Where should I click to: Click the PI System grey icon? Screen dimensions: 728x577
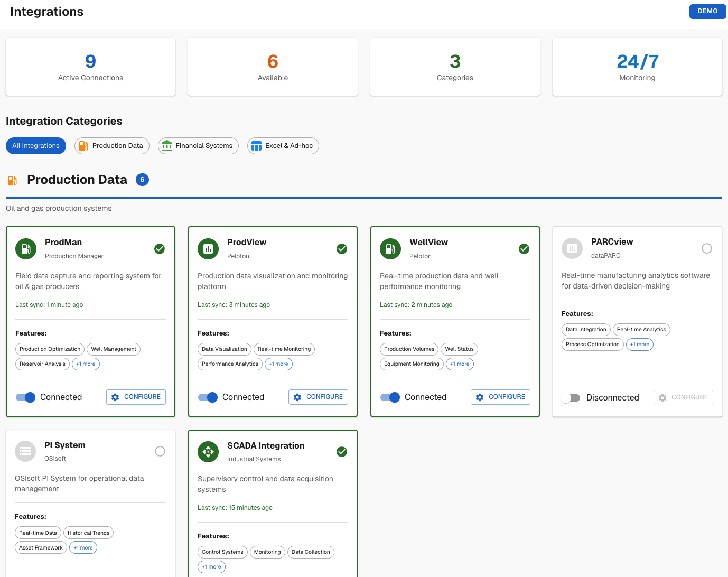tap(25, 452)
